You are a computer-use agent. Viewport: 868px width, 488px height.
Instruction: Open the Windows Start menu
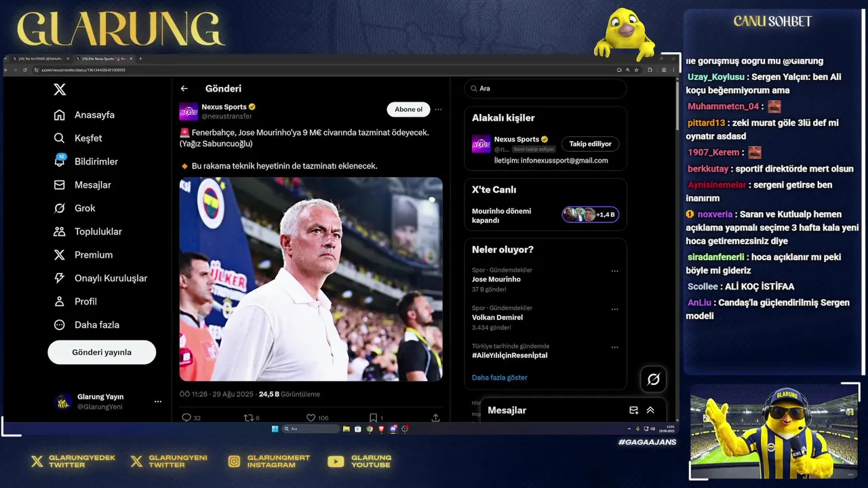tap(275, 429)
